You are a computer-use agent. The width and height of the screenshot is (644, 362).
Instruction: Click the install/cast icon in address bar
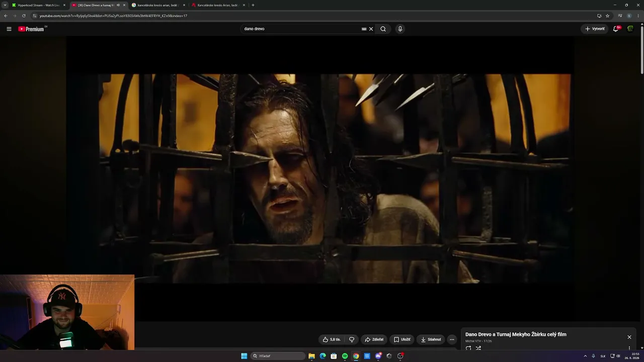click(x=599, y=16)
